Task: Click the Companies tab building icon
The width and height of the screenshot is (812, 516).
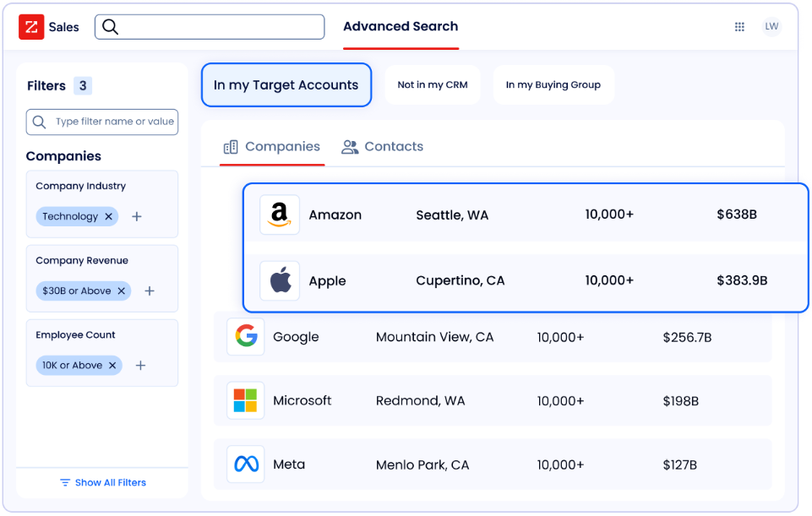Action: coord(231,147)
